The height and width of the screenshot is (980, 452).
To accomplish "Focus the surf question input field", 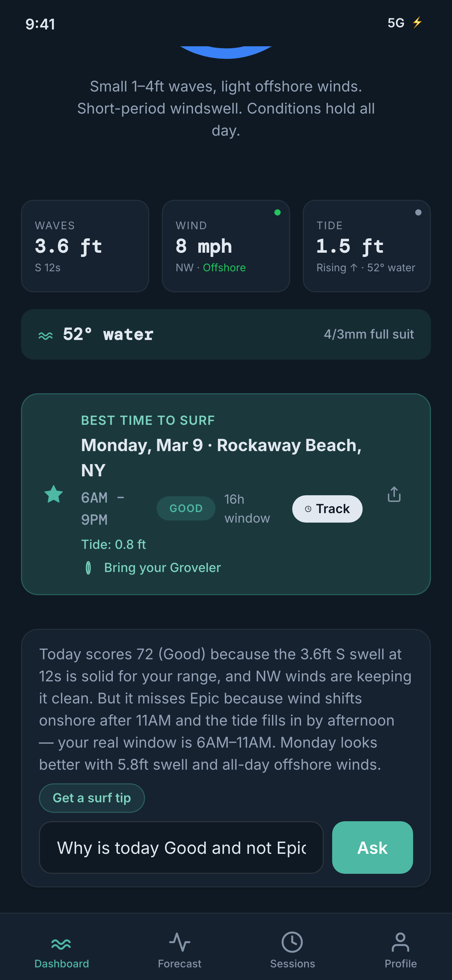I will (x=181, y=848).
